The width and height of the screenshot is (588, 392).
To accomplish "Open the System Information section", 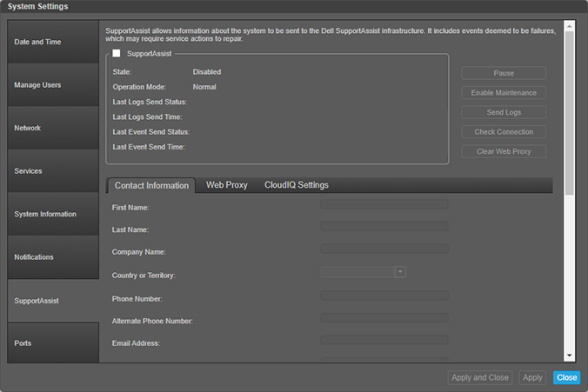I will coord(52,214).
